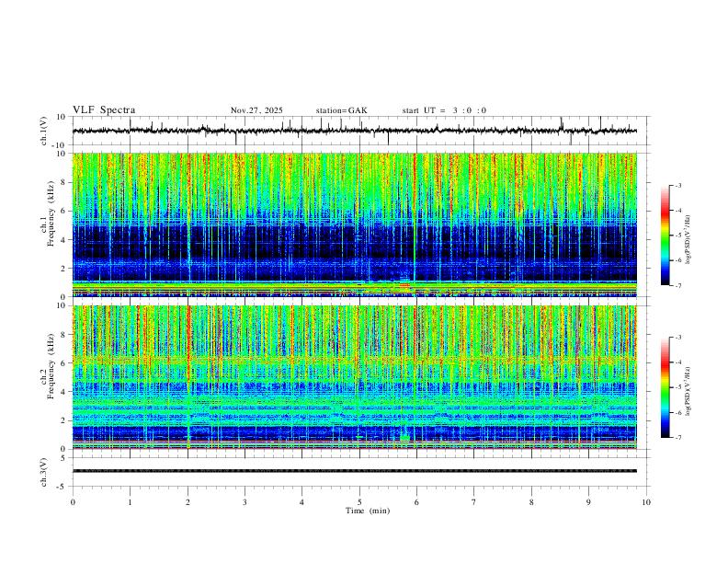Click the date 'Nov.27, 2025'
728x563 pixels.
[x=256, y=110]
